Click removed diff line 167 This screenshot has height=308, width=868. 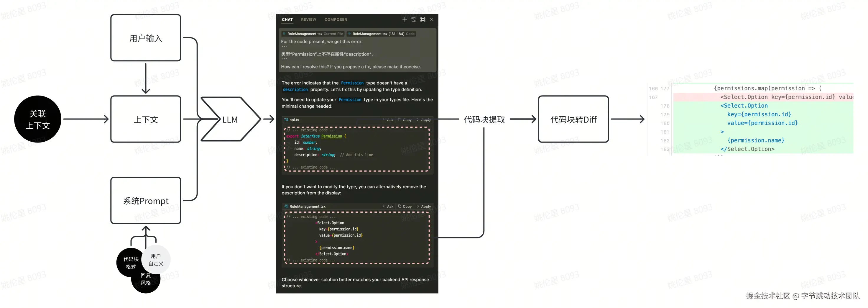point(763,97)
